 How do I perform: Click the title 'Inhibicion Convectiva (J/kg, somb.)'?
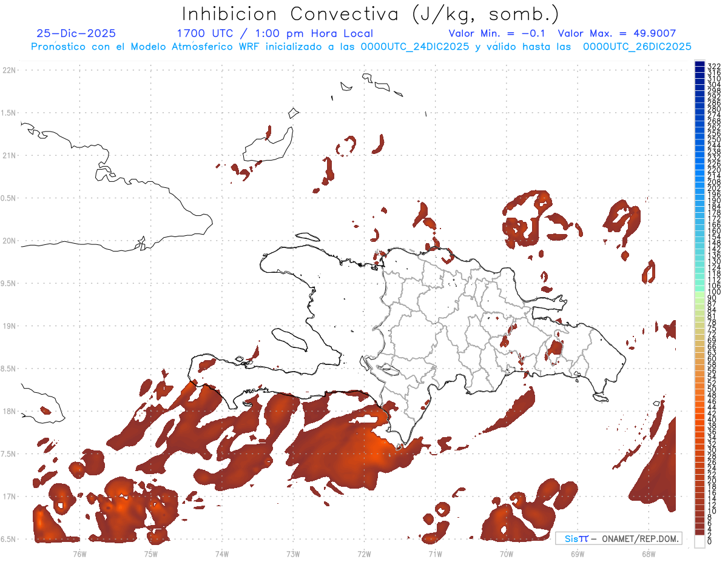coord(371,14)
